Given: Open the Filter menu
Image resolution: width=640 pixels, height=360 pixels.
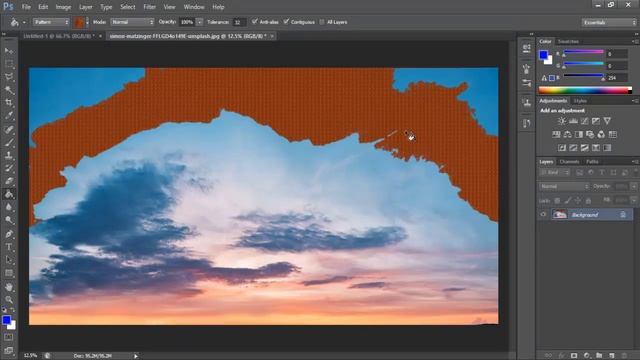Looking at the screenshot, I should pos(149,7).
